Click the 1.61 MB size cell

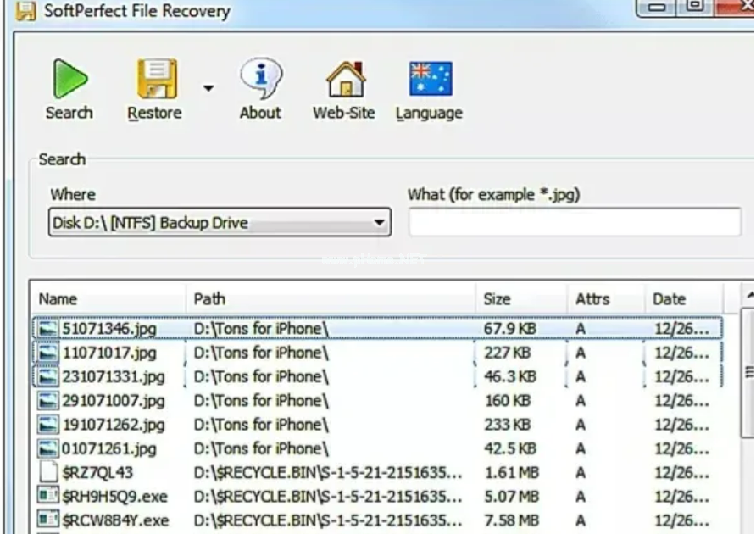tap(511, 473)
